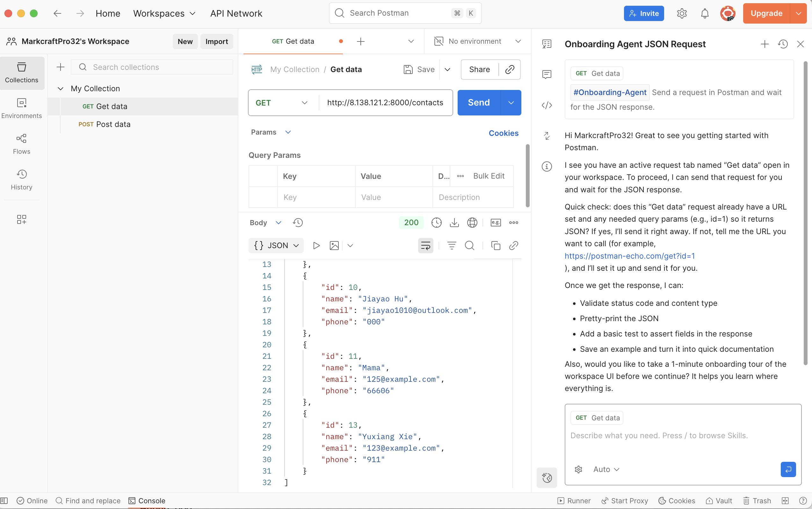
Task: Search within the response body
Action: (469, 246)
